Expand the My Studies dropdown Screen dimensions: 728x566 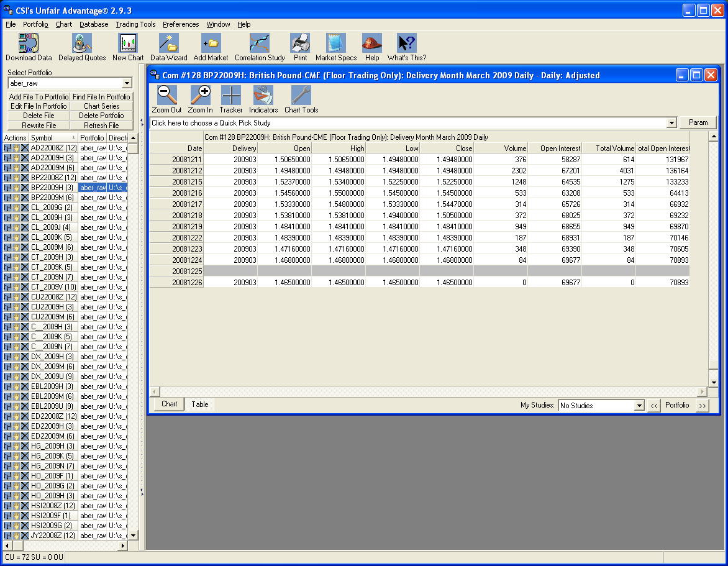click(639, 406)
